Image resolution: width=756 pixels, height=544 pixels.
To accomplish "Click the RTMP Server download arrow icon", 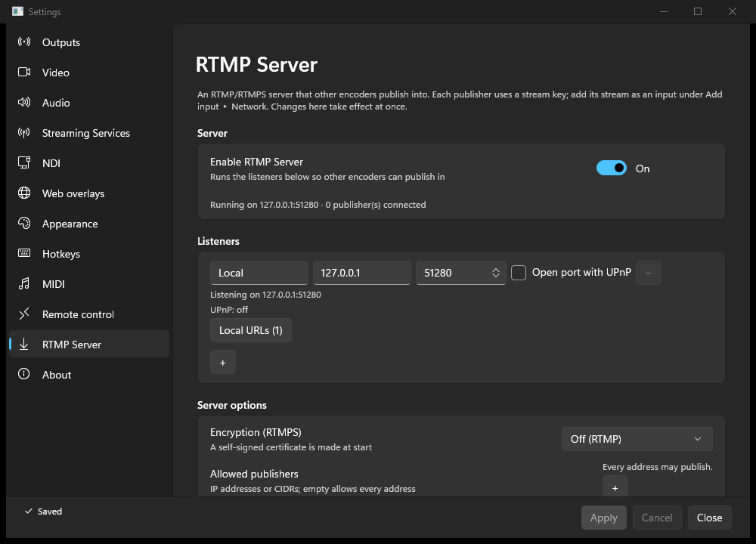I will 24,344.
